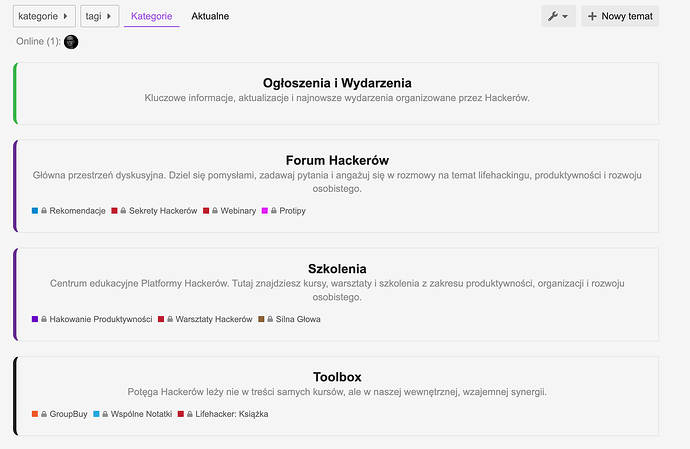Click the lock icon beside Protipy
The width and height of the screenshot is (690, 449).
tap(274, 211)
